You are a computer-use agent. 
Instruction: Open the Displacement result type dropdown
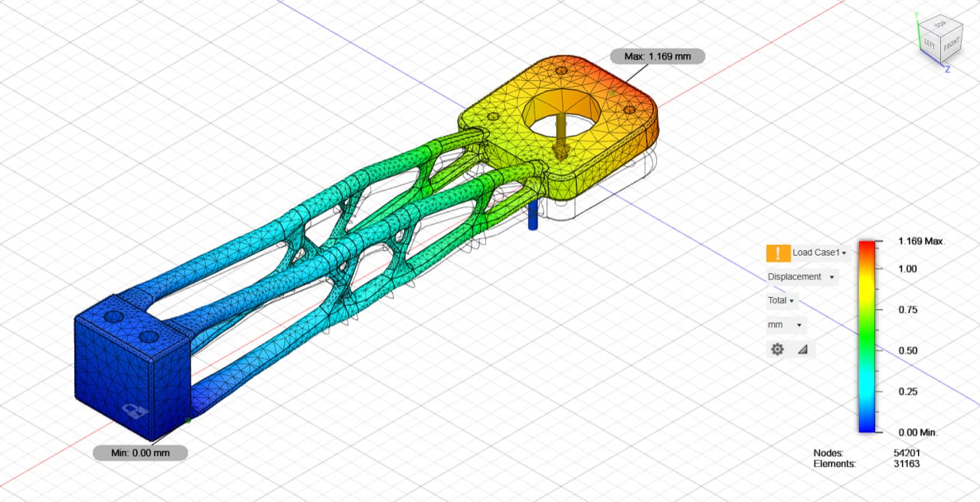pyautogui.click(x=802, y=277)
